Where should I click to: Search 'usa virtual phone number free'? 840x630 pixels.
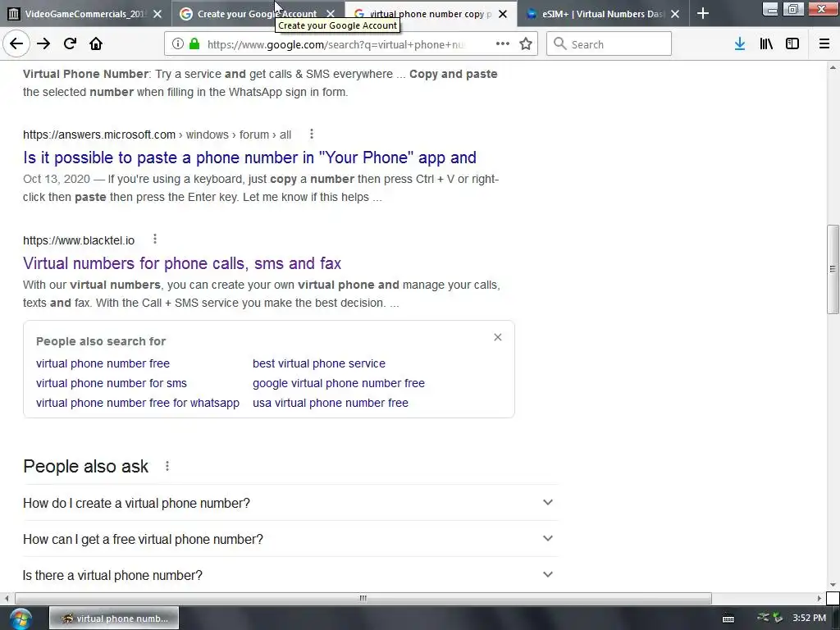click(331, 403)
